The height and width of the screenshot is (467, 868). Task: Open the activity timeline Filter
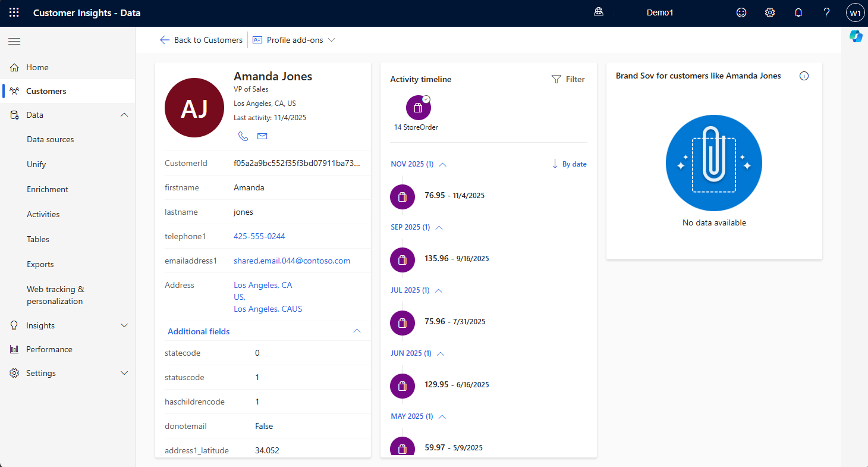click(x=568, y=79)
